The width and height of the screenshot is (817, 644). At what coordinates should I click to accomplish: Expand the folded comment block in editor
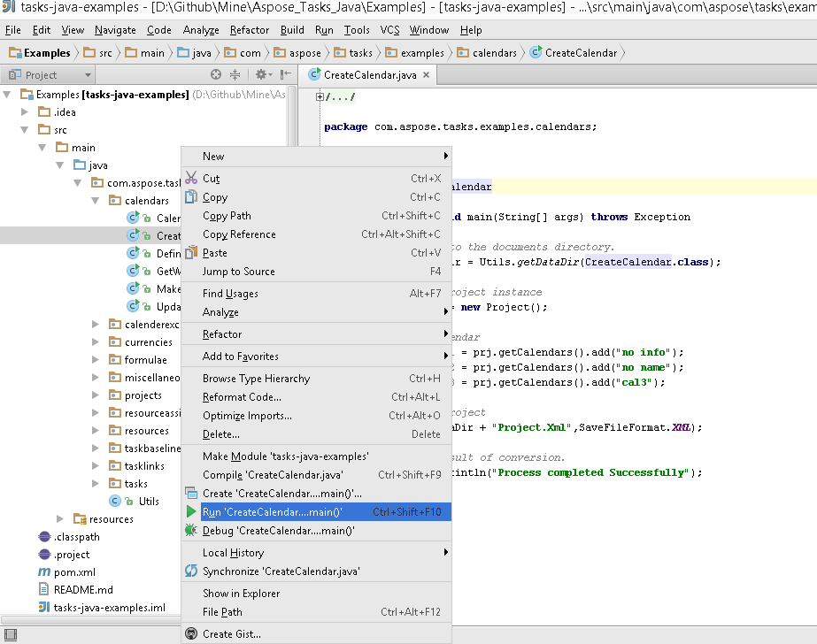pyautogui.click(x=320, y=96)
